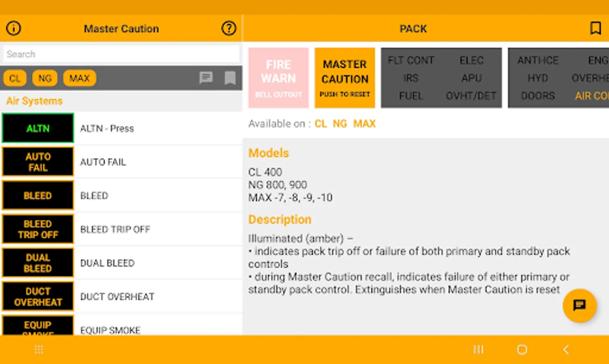The image size is (609, 364).
Task: Click the Search input field
Action: [x=121, y=54]
